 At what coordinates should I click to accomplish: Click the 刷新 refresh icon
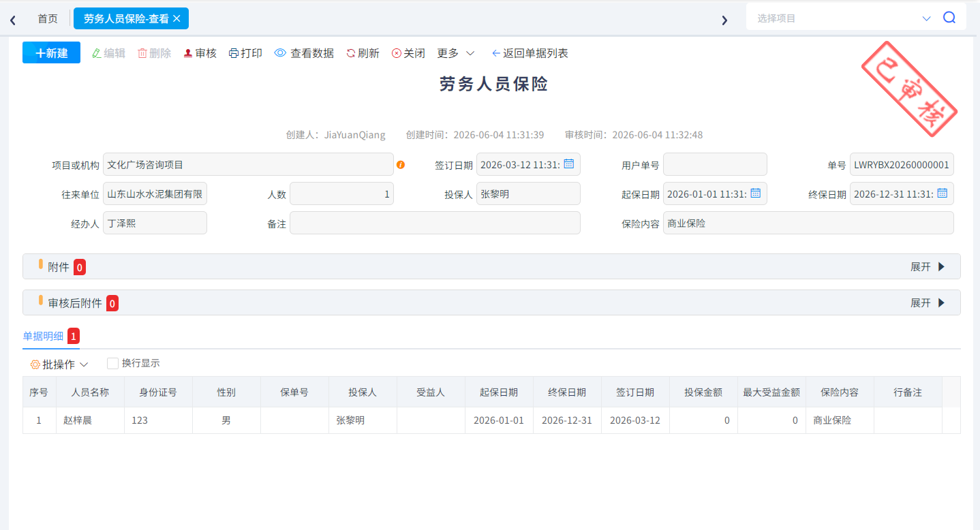(x=351, y=53)
